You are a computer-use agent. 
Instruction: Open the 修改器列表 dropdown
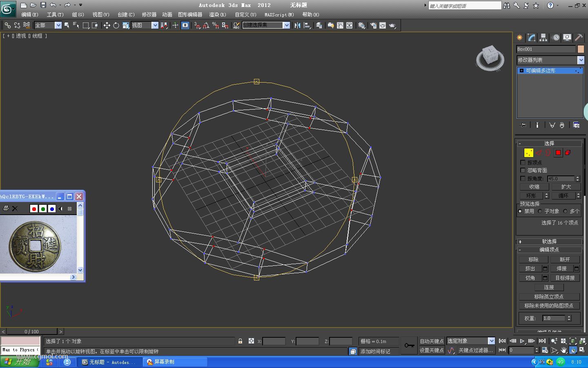pyautogui.click(x=581, y=60)
